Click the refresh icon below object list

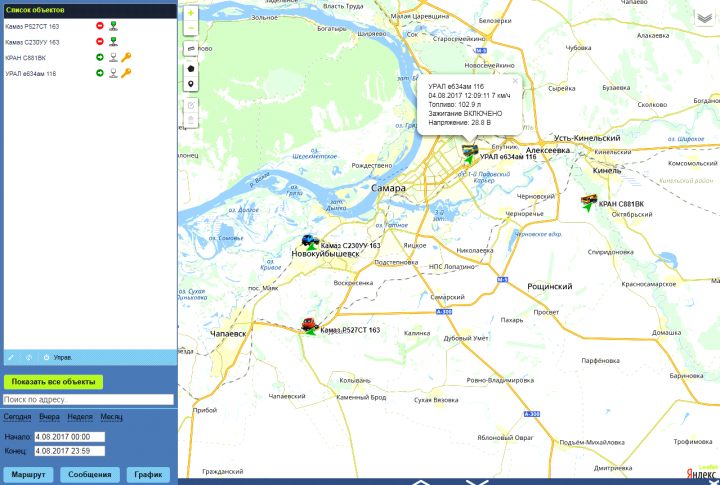(x=29, y=357)
